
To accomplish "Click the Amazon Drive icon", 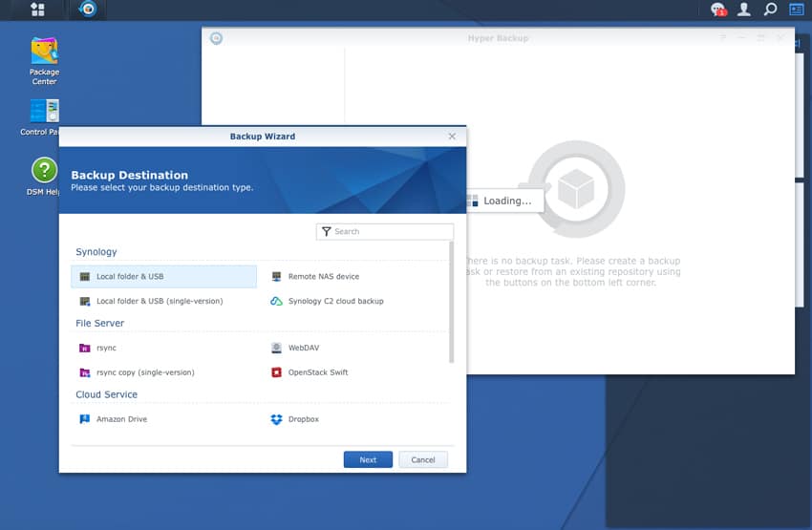I will point(85,419).
